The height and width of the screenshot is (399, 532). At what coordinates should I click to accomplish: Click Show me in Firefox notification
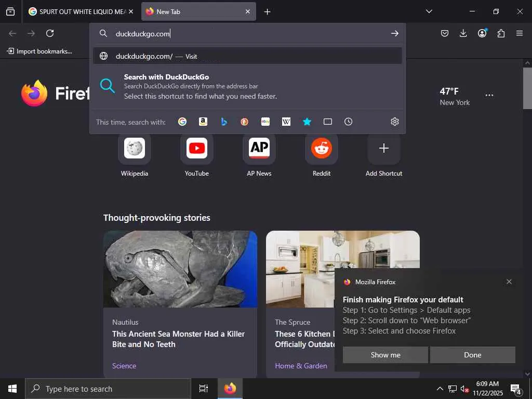[x=385, y=355]
